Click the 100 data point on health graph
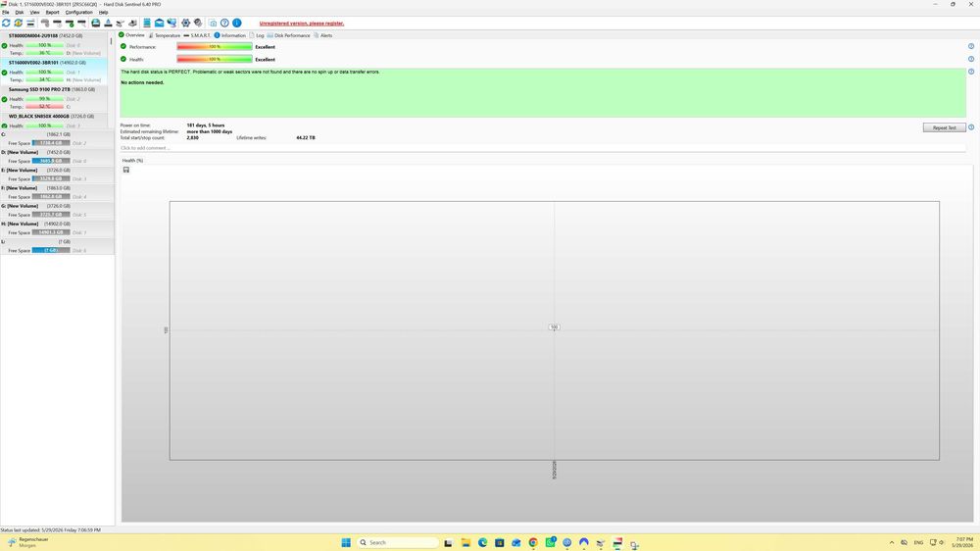The height and width of the screenshot is (551, 980). click(554, 327)
